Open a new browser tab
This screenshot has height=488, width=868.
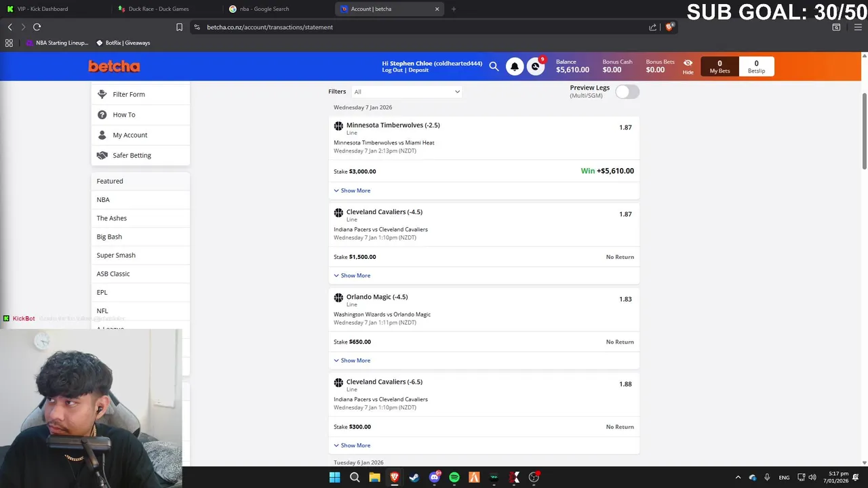pyautogui.click(x=454, y=9)
